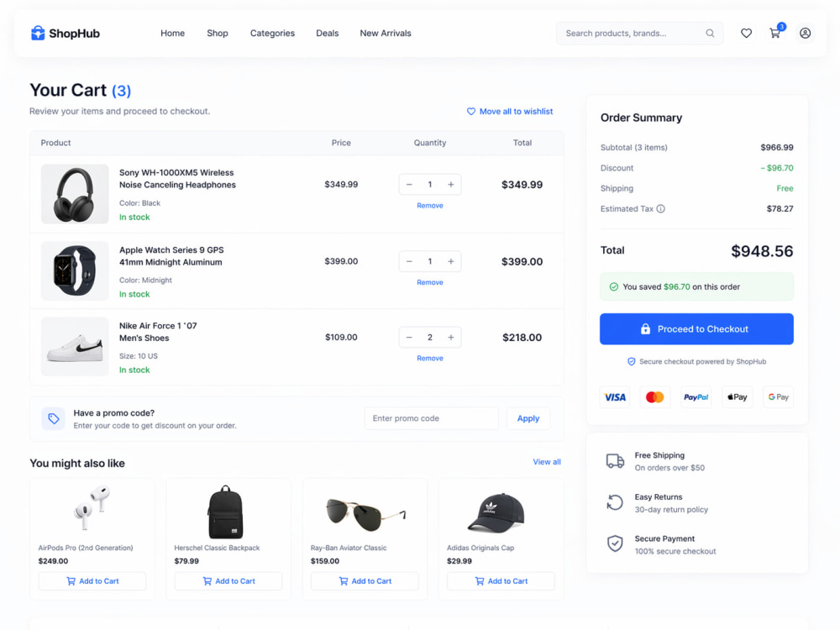840x630 pixels.
Task: Click the order total $948.56
Action: 762,251
